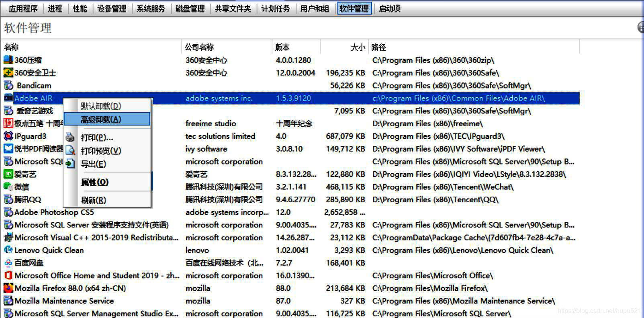Click the Mozilla Firefox icon
The width and height of the screenshot is (644, 318).
[x=8, y=288]
